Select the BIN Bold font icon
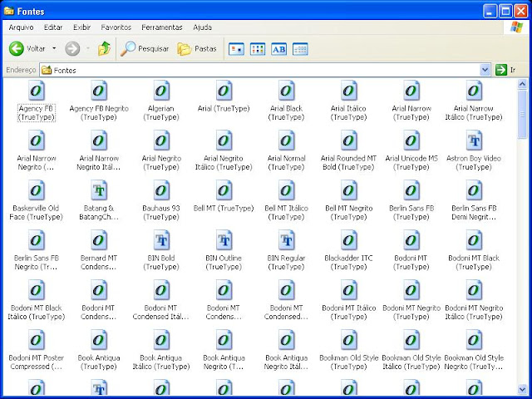The height and width of the screenshot is (399, 532). tap(161, 240)
